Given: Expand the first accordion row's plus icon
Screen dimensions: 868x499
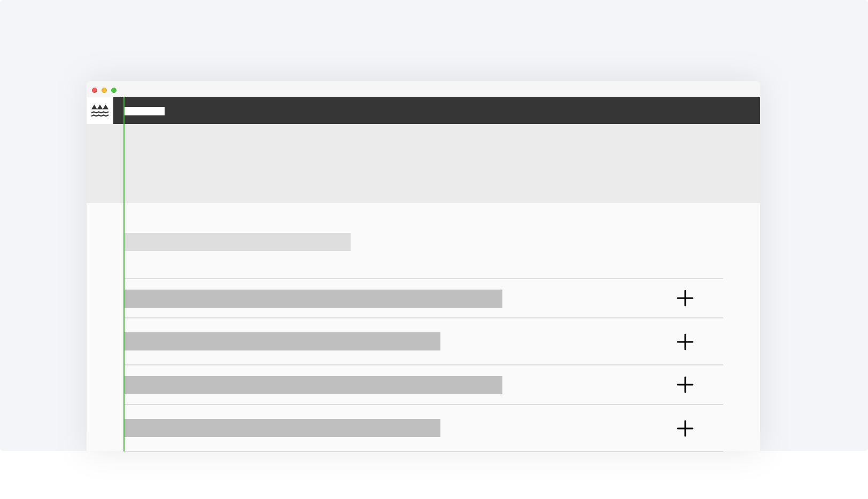Looking at the screenshot, I should (x=685, y=298).
